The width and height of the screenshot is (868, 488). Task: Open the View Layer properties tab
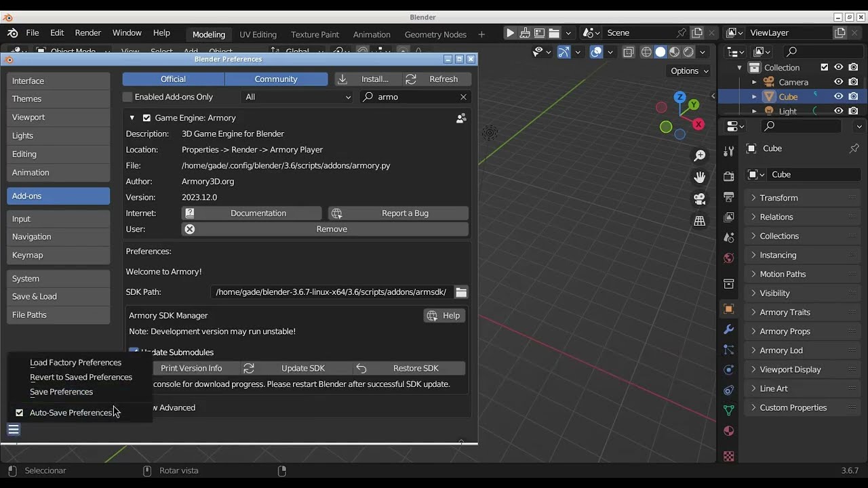728,218
